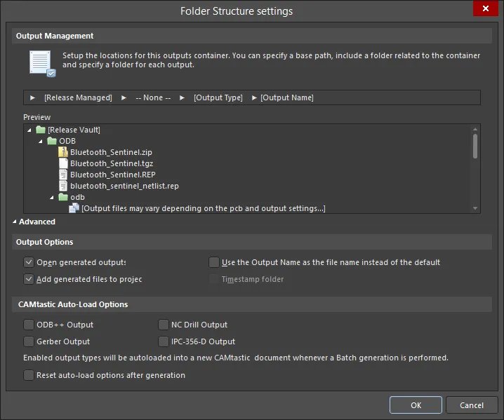Open the base path arrow before Release Managed

tap(32, 97)
